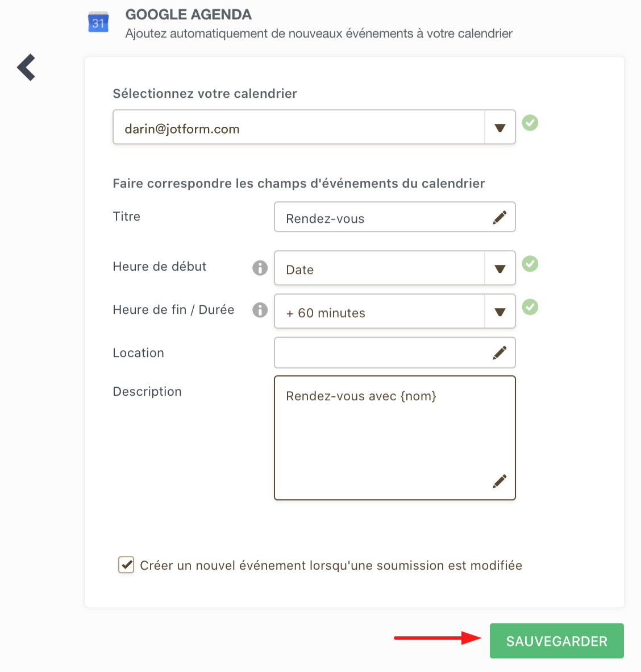Screen dimensions: 641x672
Task: Click into the empty Location field
Action: (381, 353)
